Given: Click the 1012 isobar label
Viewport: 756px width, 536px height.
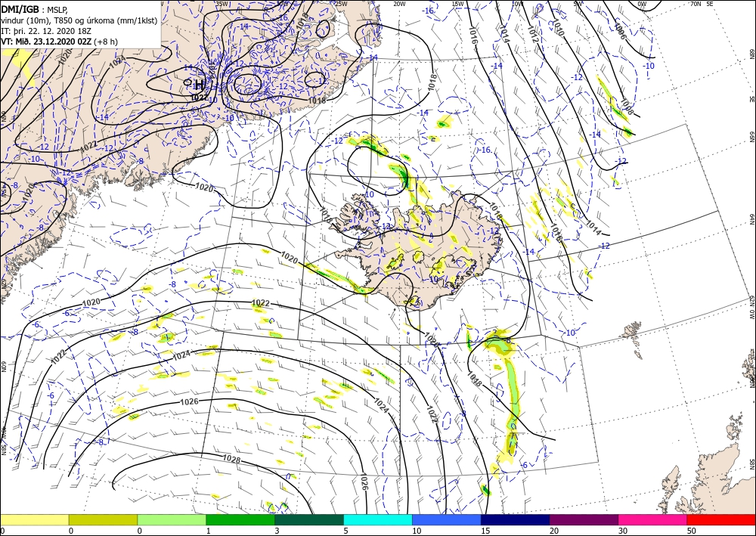Looking at the screenshot, I should pos(532,34).
